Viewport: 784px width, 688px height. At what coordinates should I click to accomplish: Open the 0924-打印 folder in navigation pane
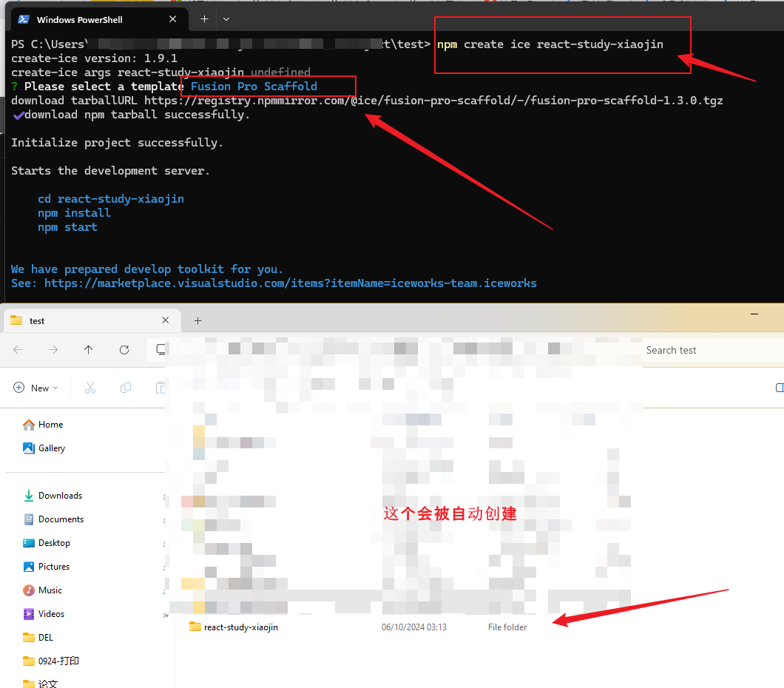click(x=58, y=661)
